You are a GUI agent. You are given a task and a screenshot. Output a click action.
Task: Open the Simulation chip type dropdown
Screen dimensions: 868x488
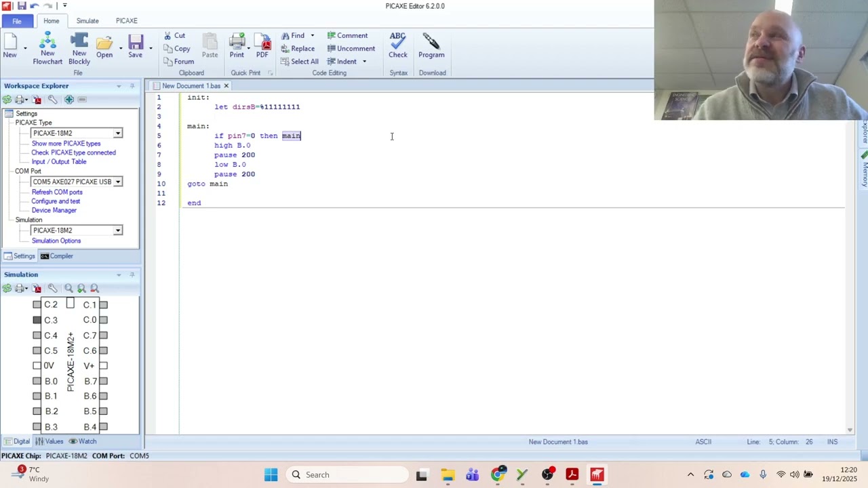[x=118, y=230]
